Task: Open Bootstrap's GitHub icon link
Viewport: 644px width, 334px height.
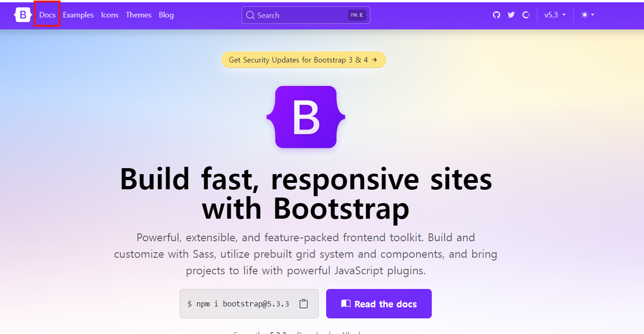Action: 496,15
